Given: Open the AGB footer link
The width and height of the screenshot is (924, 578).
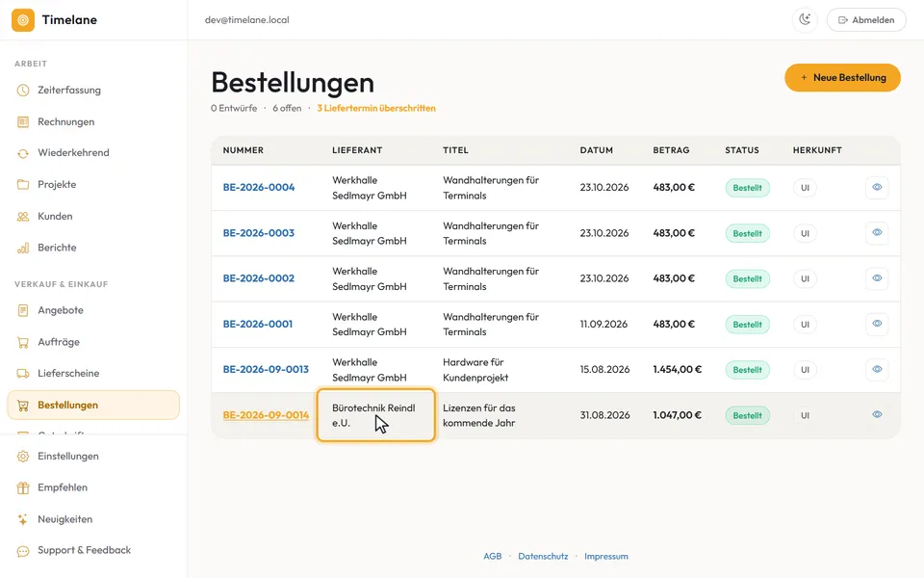Looking at the screenshot, I should coord(493,556).
